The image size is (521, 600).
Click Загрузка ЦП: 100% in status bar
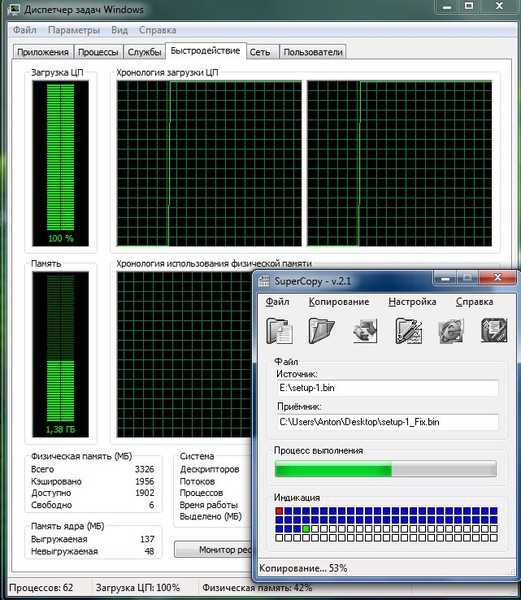click(x=138, y=588)
